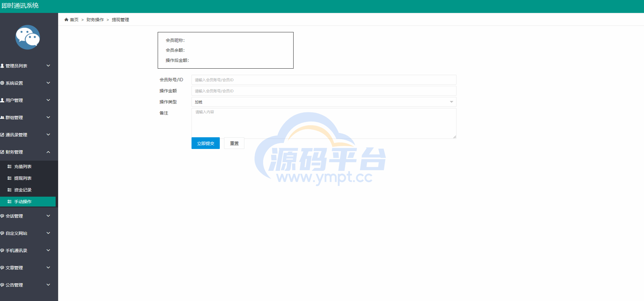Click the 系统设置 gear icon

(2, 83)
